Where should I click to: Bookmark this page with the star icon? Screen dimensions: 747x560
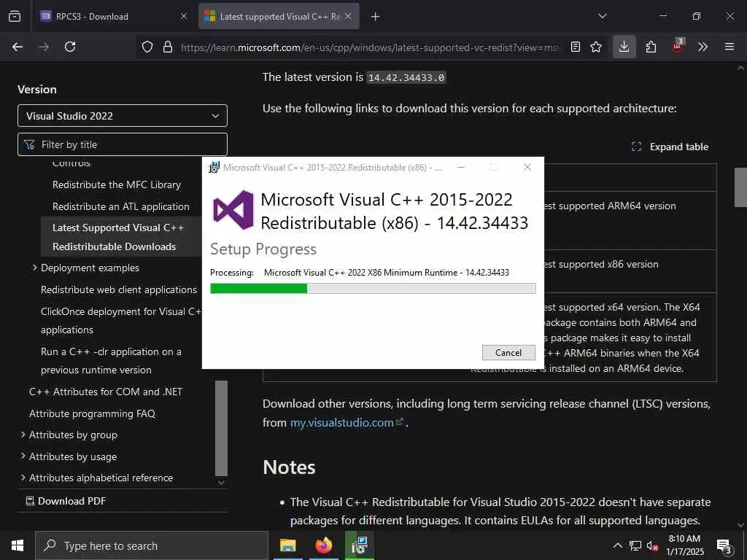596,47
